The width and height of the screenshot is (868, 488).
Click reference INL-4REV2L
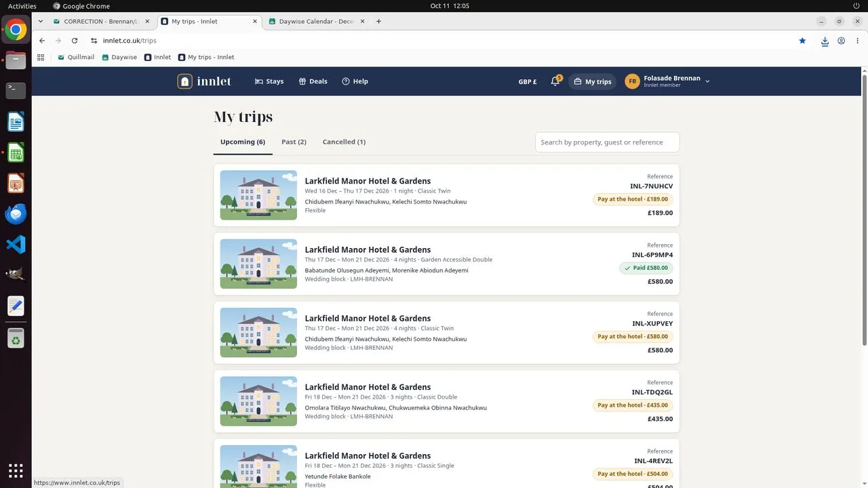(x=654, y=462)
